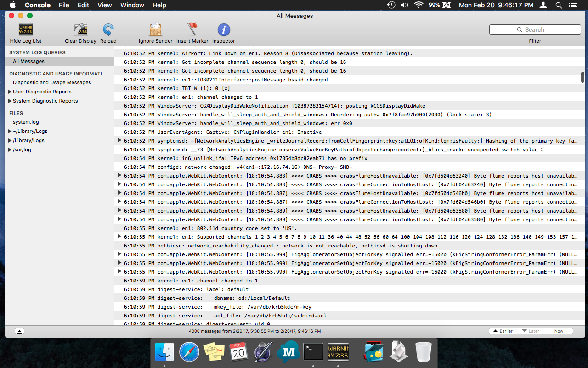Image resolution: width=588 pixels, height=368 pixels.
Task: Insert a marker with the flag icon
Action: pyautogui.click(x=192, y=30)
